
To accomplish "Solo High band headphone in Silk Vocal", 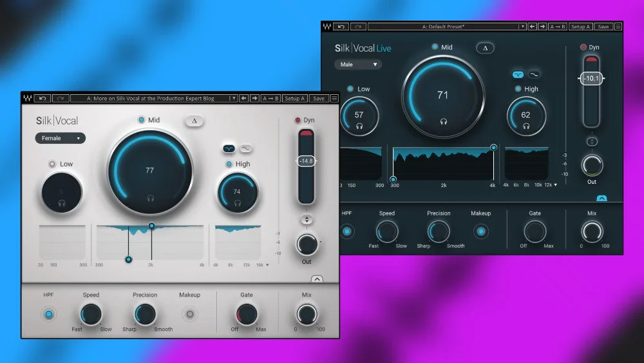I will [x=238, y=202].
